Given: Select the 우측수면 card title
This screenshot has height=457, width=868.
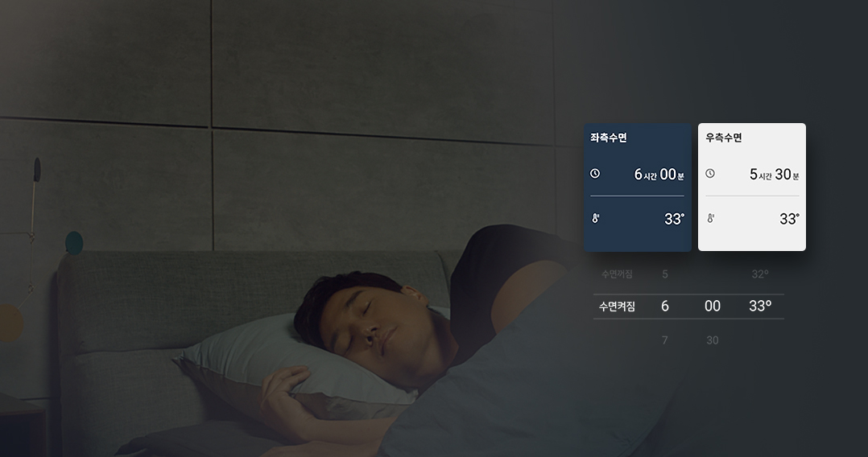Looking at the screenshot, I should tap(724, 138).
